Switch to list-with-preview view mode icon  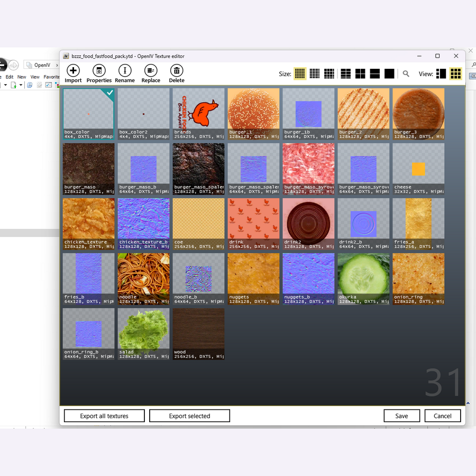pos(441,74)
